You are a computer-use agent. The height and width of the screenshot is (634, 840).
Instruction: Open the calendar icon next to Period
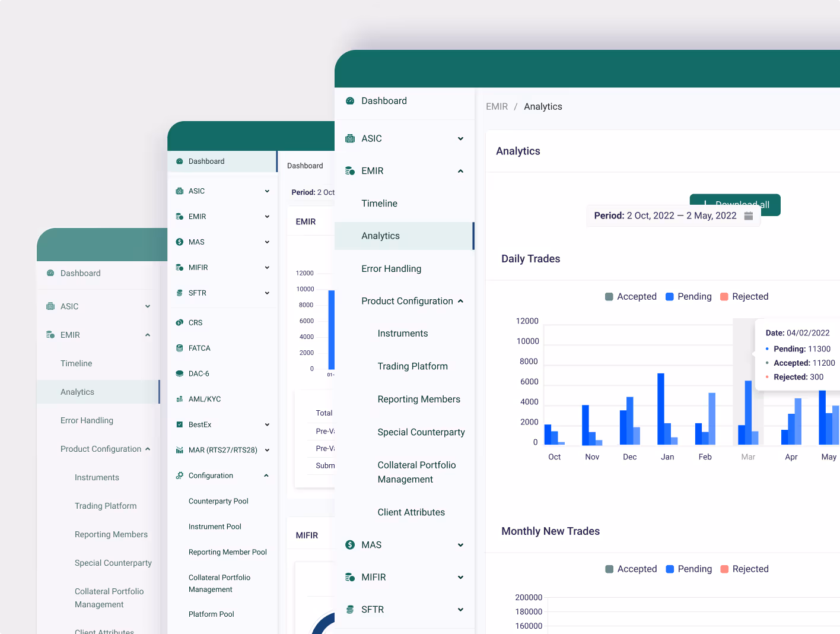pyautogui.click(x=749, y=216)
